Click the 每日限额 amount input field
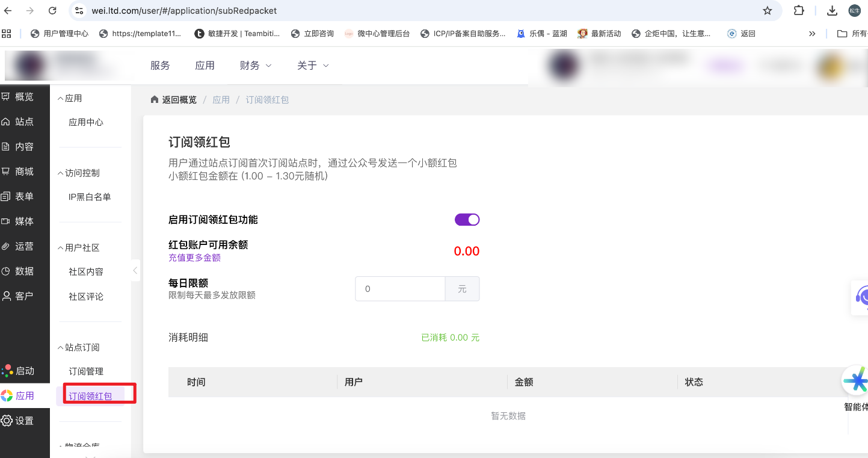The height and width of the screenshot is (458, 868). click(x=400, y=289)
